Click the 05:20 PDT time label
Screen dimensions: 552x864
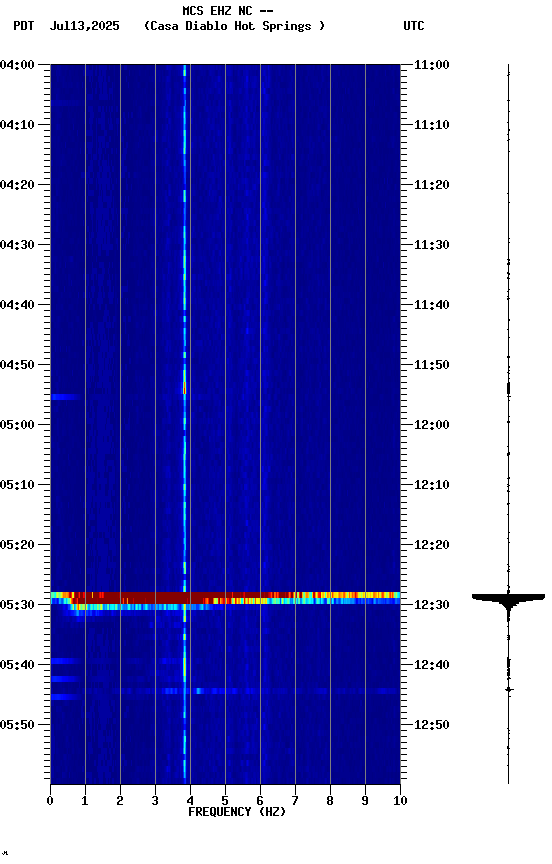[17, 545]
